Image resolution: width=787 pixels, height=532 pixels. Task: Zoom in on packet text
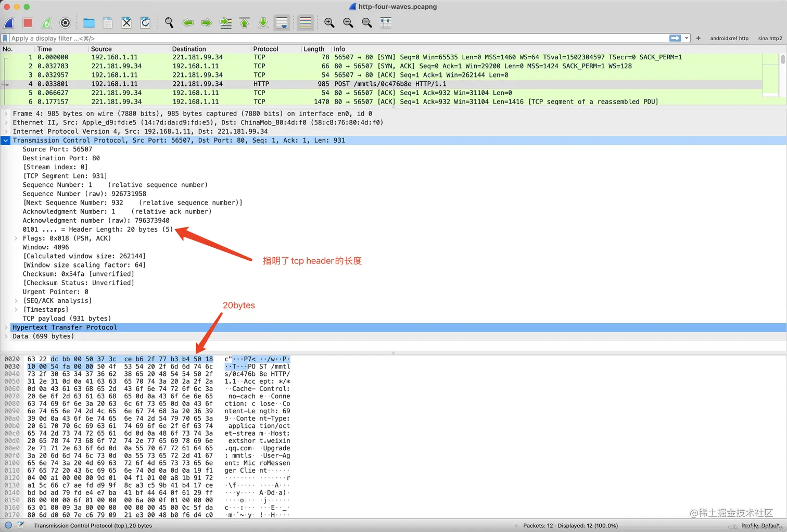click(x=329, y=23)
